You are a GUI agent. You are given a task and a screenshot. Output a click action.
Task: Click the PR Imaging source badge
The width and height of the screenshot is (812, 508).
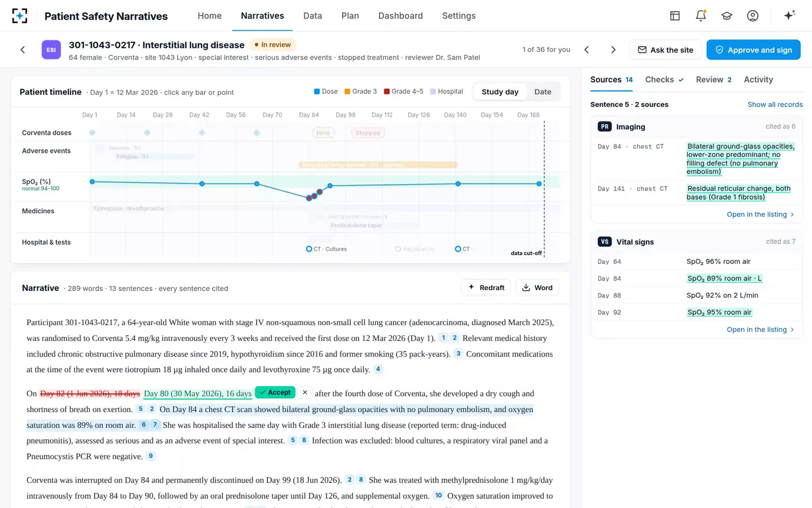(604, 127)
